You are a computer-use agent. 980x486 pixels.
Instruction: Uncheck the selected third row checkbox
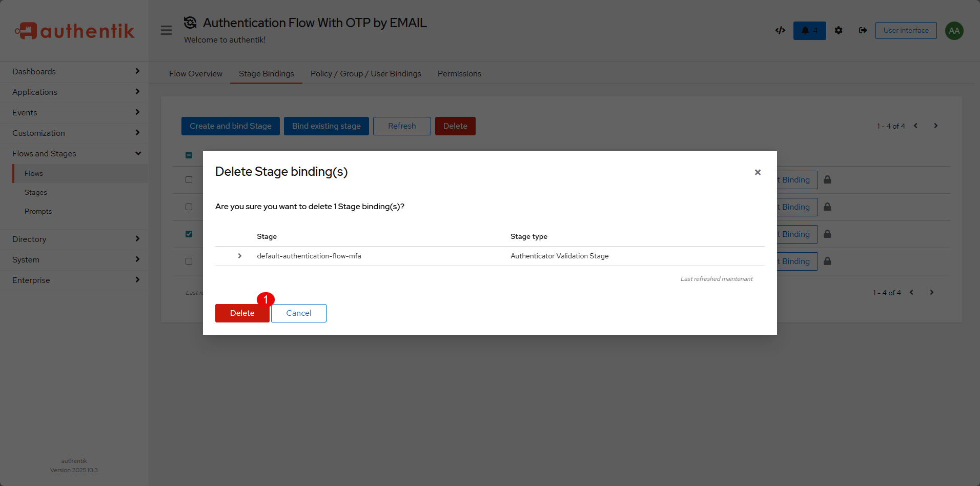tap(189, 234)
